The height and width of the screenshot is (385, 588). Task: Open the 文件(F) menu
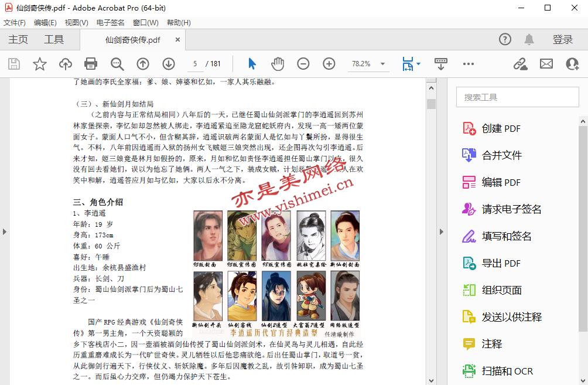click(15, 23)
